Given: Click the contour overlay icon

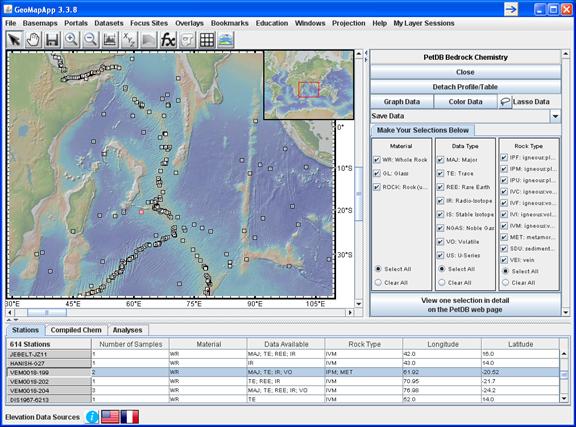Looking at the screenshot, I should (187, 40).
